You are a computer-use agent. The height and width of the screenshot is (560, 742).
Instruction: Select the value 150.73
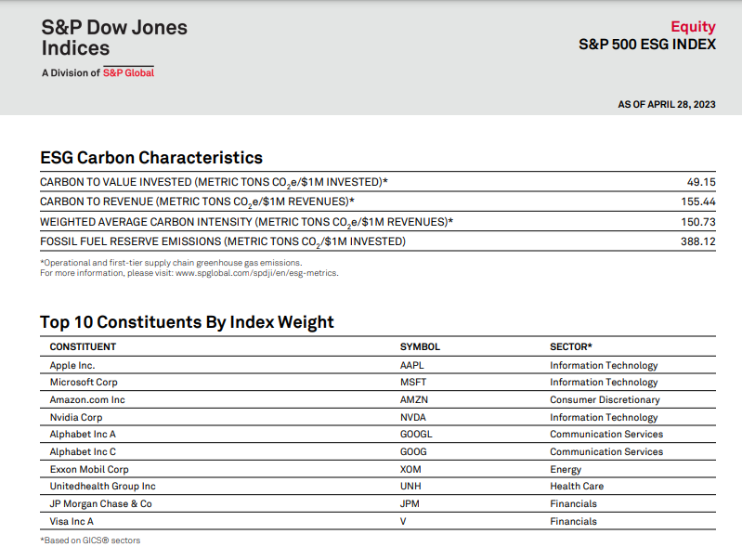[x=698, y=222]
